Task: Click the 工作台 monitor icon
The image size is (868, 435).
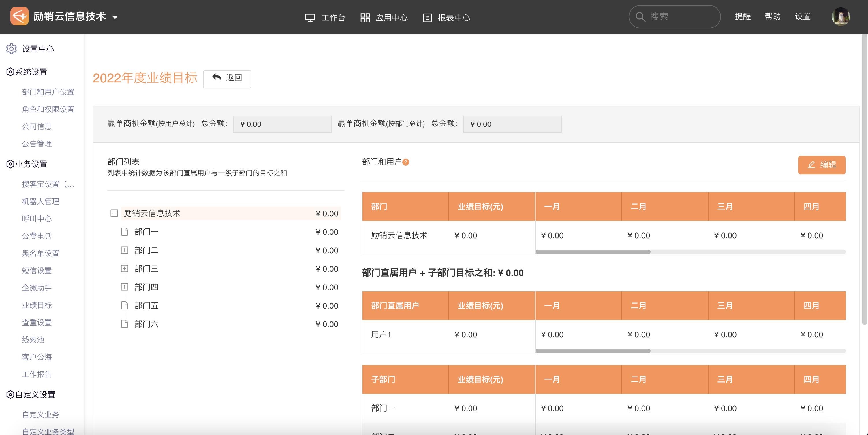Action: pos(310,18)
